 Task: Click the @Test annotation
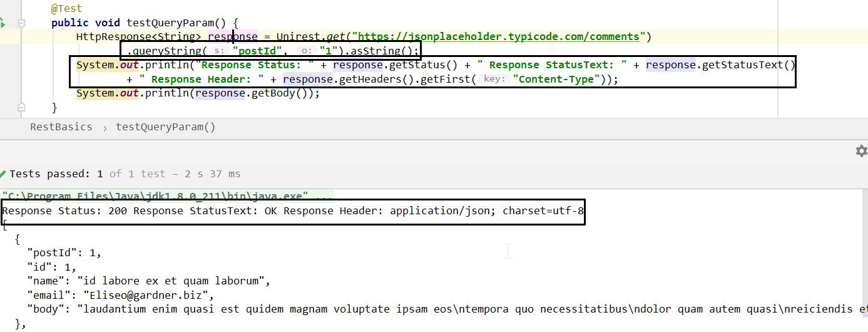click(x=67, y=9)
